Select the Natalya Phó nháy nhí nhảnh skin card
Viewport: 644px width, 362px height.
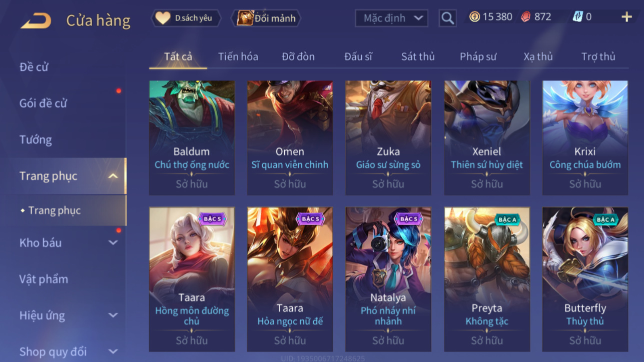[388, 279]
